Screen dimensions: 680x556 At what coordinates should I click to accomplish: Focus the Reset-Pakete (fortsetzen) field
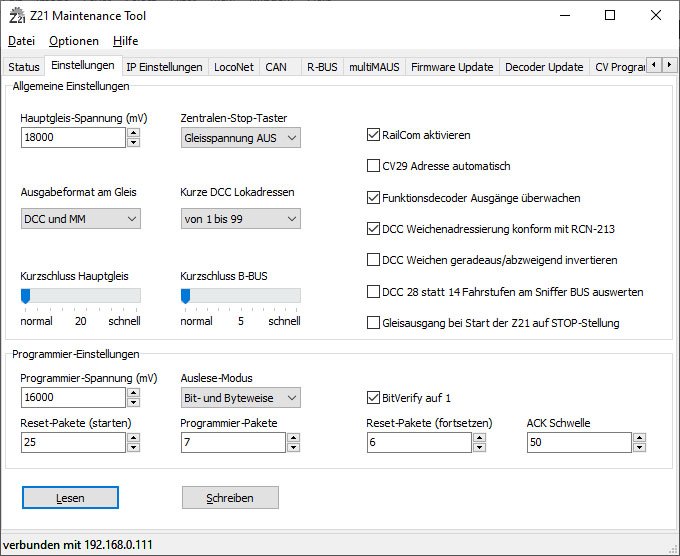[x=419, y=442]
